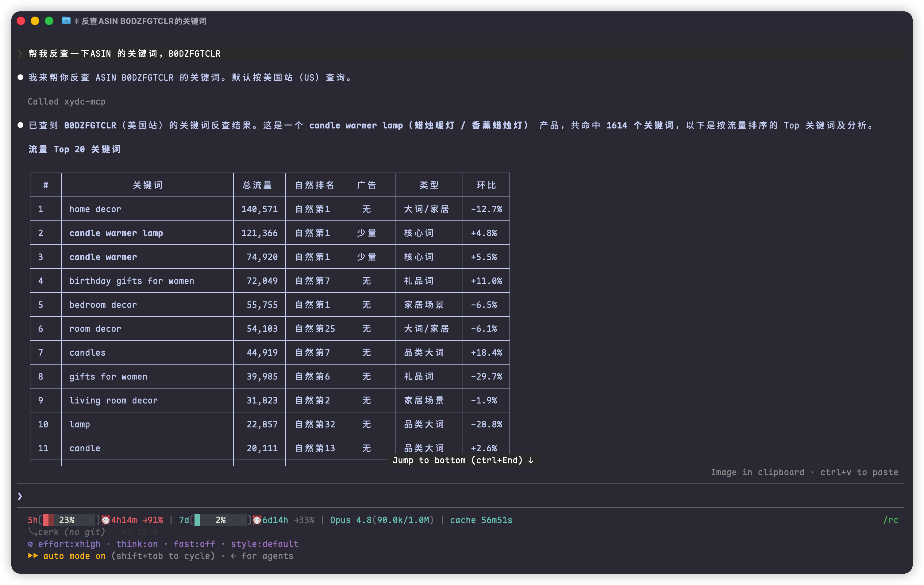Click the 类型 column header
924x585 pixels.
pos(429,185)
